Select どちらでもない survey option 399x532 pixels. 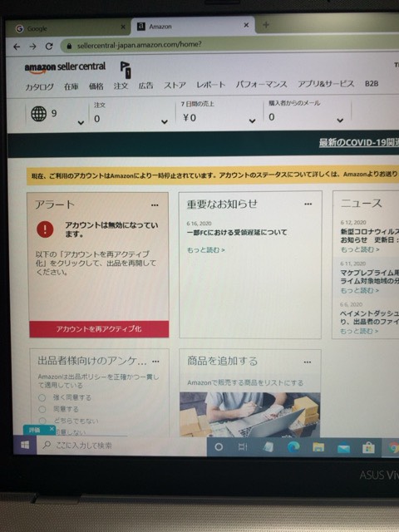(42, 421)
